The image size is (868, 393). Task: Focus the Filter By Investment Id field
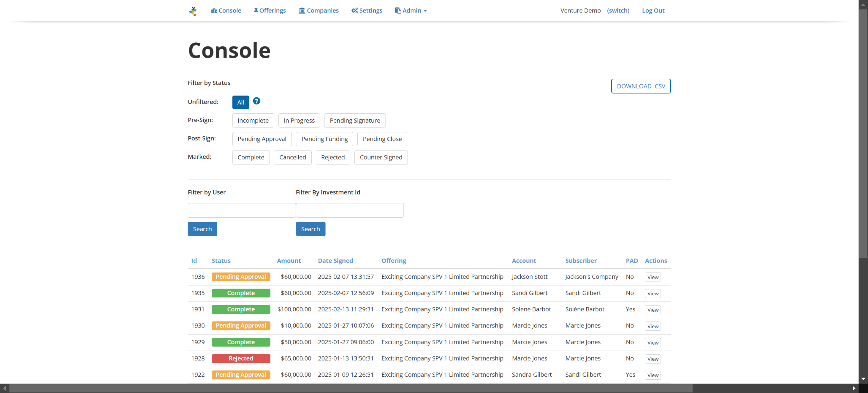tap(350, 210)
